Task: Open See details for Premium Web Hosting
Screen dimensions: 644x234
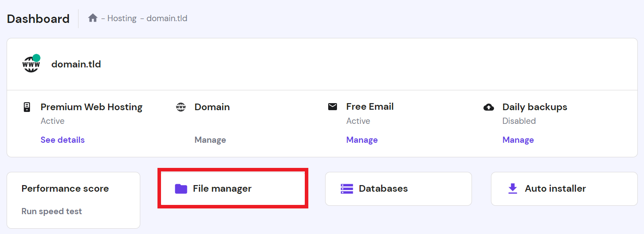Action: pos(63,140)
